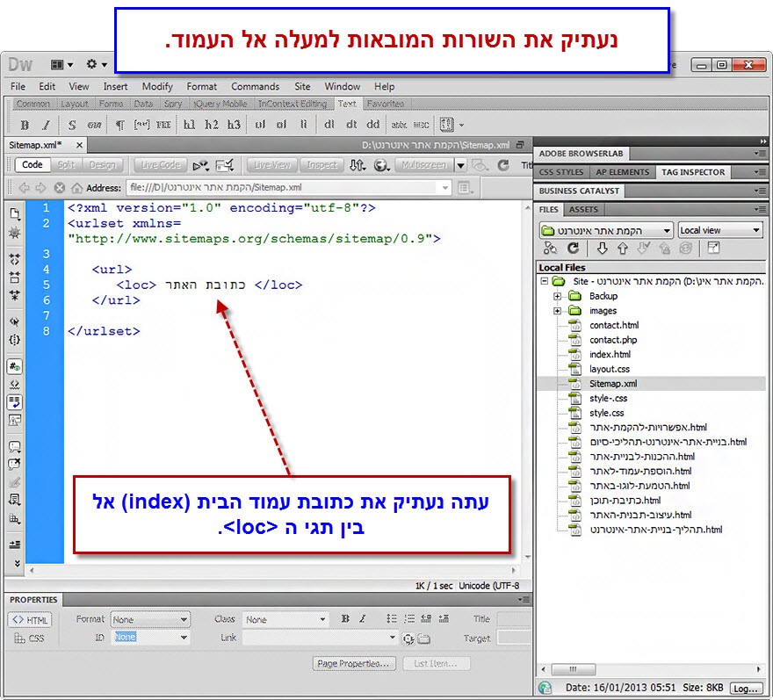Click Browse for File folder icon near Link
Image resolution: width=773 pixels, height=700 pixels.
coord(424,639)
